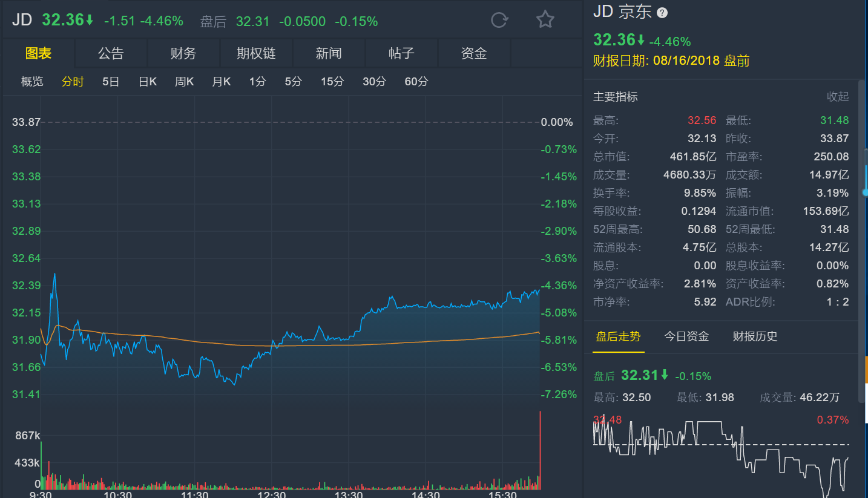868x498 pixels.
Task: Click the 市净率 value 5.92
Action: tap(705, 302)
